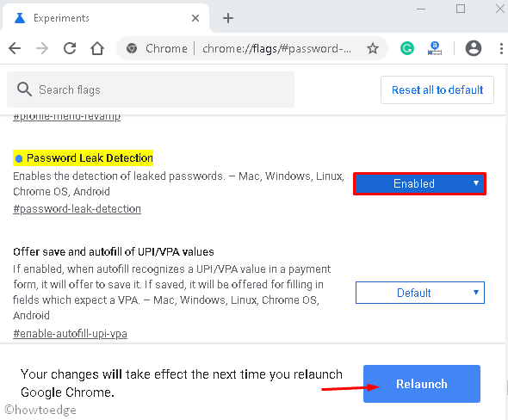The image size is (508, 420).
Task: Close the Experiments tab
Action: coord(195,18)
